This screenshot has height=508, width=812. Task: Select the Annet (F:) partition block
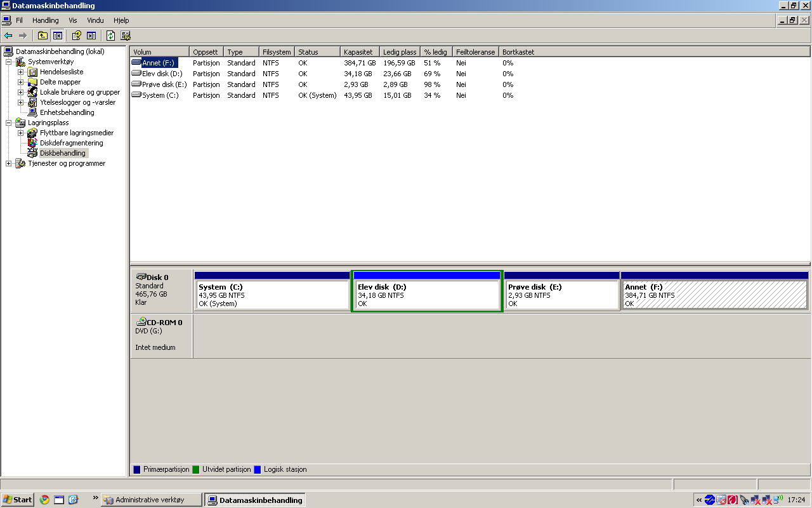[715, 291]
